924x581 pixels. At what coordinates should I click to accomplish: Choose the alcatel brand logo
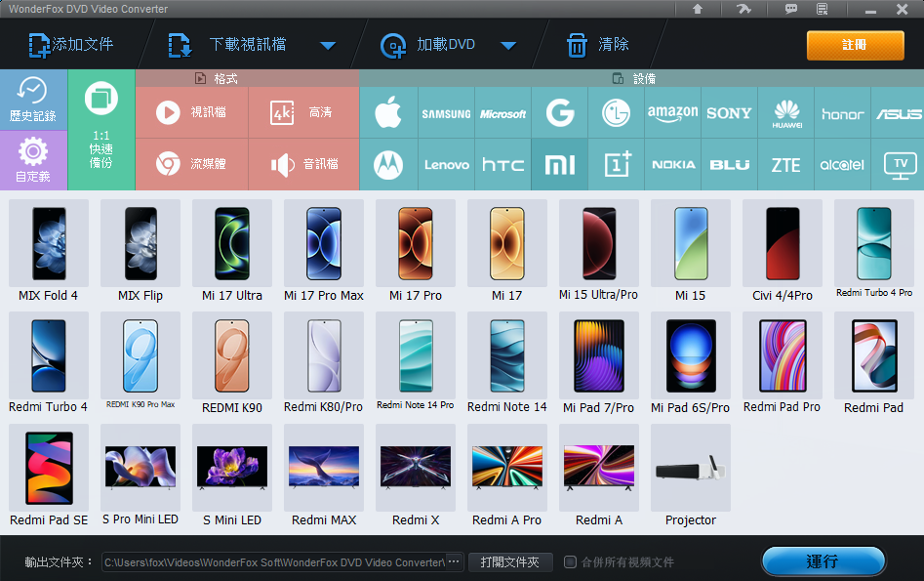coord(843,165)
